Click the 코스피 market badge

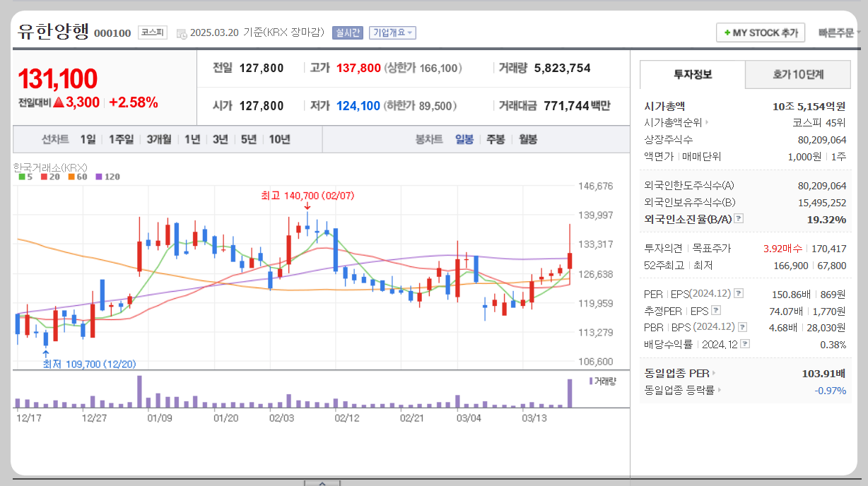153,32
